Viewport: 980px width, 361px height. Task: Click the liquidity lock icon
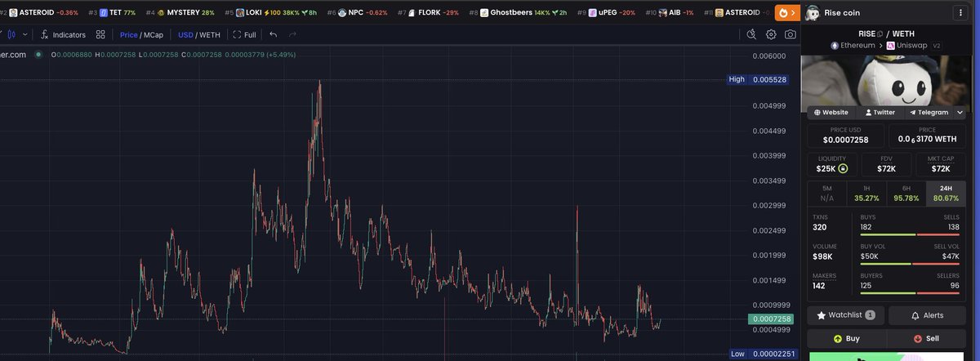(x=844, y=169)
